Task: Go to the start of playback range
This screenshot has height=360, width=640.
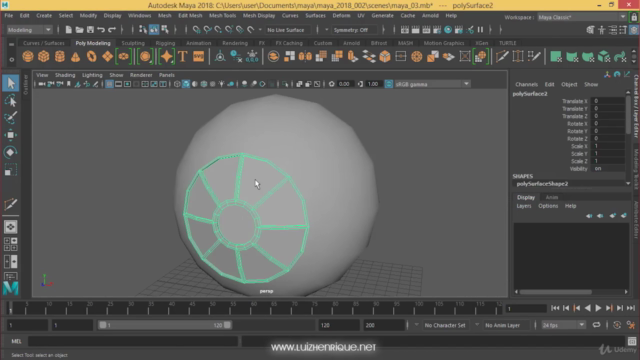Action: (555, 308)
